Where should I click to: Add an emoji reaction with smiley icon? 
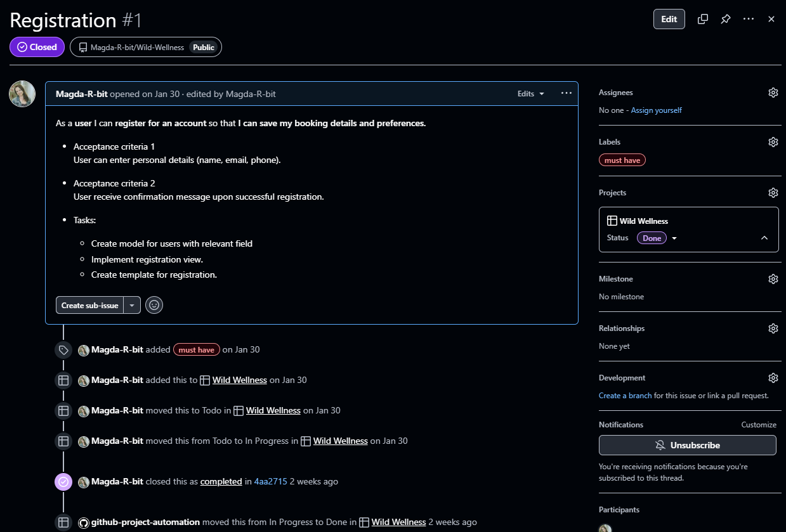pyautogui.click(x=154, y=305)
